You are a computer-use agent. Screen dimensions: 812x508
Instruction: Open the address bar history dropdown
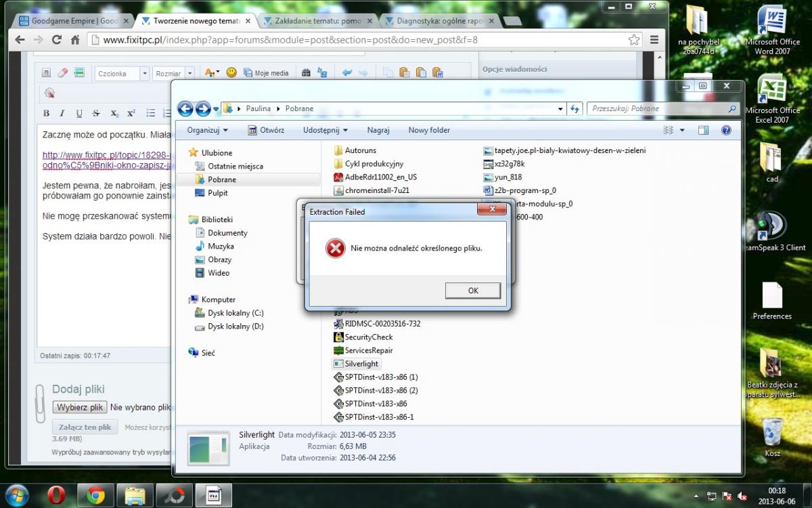click(560, 108)
